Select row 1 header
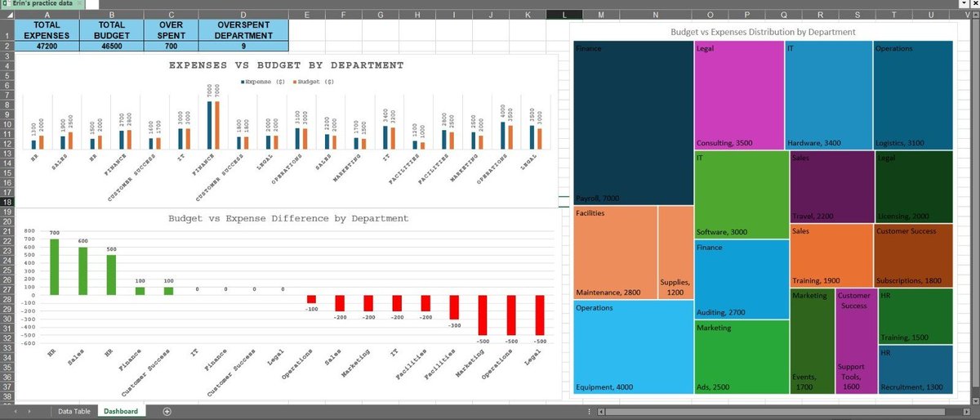This screenshot has width=980, height=420. pyautogui.click(x=6, y=30)
